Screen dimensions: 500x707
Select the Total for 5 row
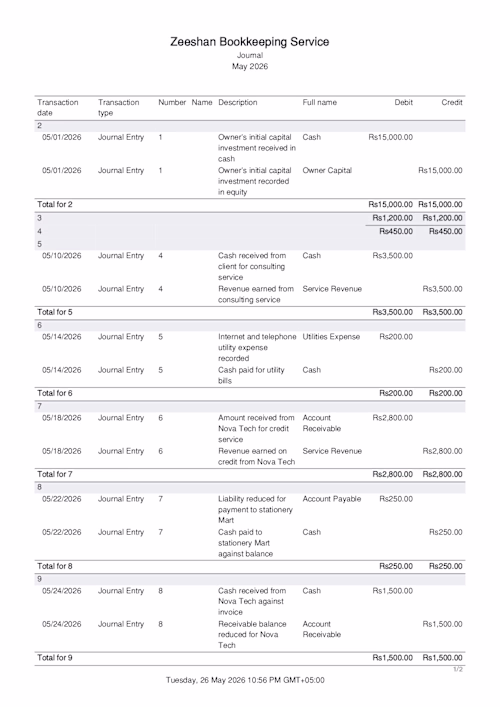(x=250, y=312)
